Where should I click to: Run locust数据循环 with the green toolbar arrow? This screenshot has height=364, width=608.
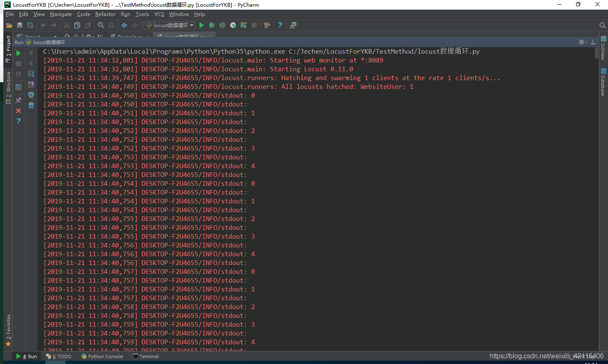pyautogui.click(x=202, y=25)
